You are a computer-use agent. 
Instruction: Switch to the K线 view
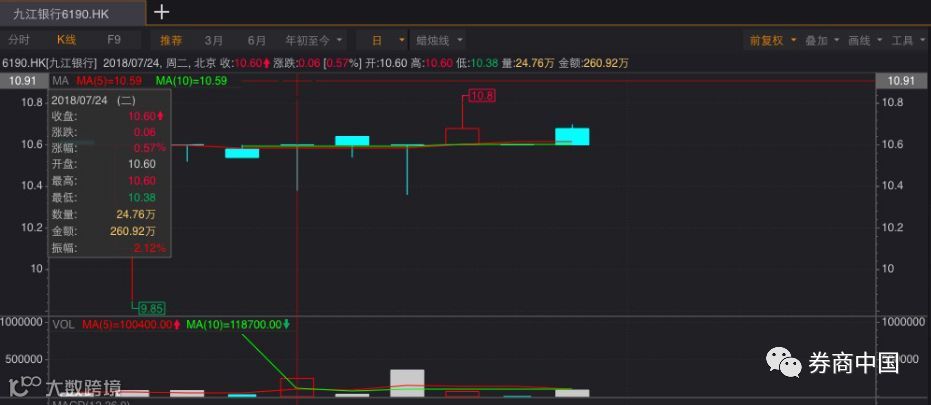pos(66,40)
